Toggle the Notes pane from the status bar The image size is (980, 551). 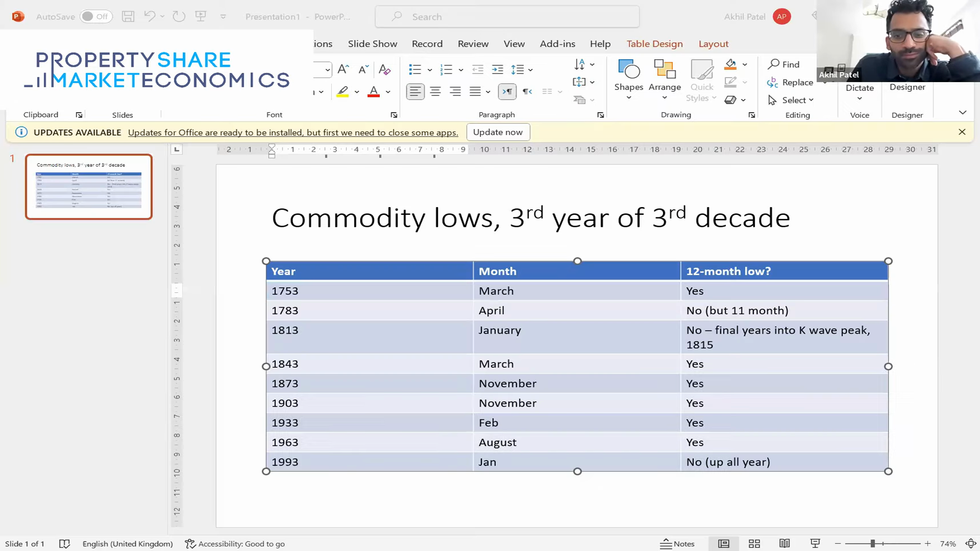click(677, 543)
